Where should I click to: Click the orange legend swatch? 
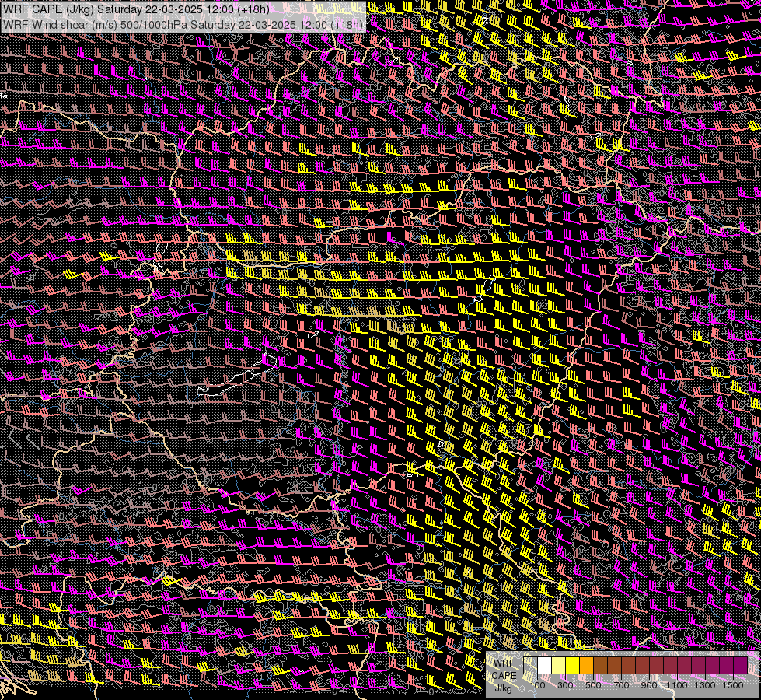point(586,665)
